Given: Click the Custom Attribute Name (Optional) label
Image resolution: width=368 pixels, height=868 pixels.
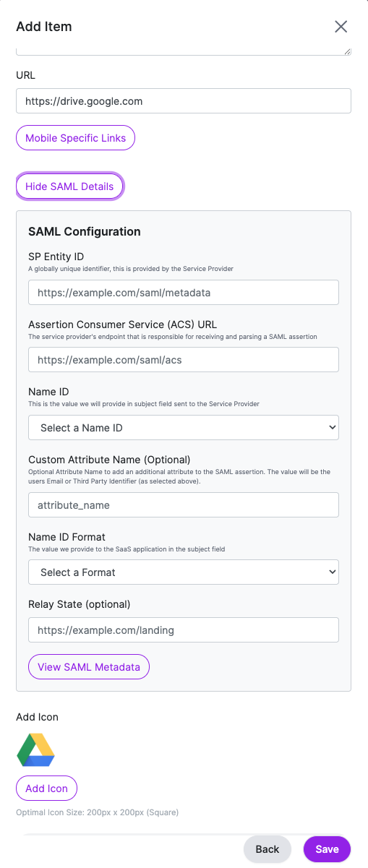Looking at the screenshot, I should (109, 460).
